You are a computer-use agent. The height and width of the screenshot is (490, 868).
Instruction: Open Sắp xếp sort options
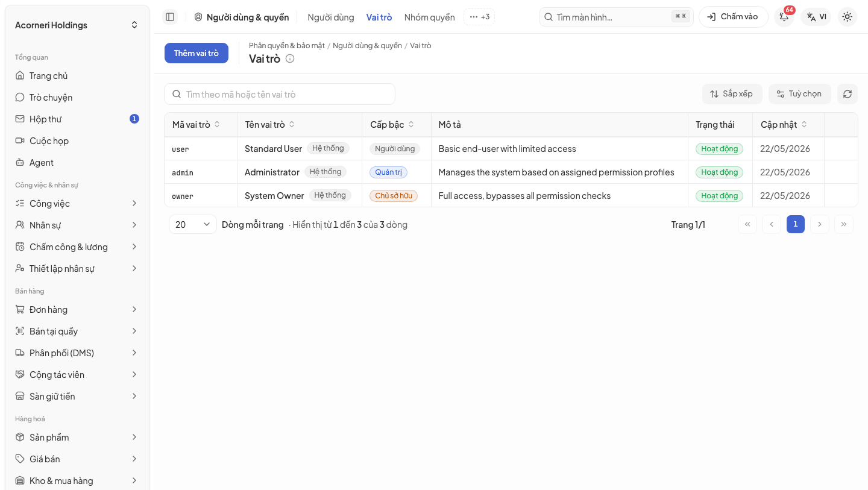(x=732, y=94)
